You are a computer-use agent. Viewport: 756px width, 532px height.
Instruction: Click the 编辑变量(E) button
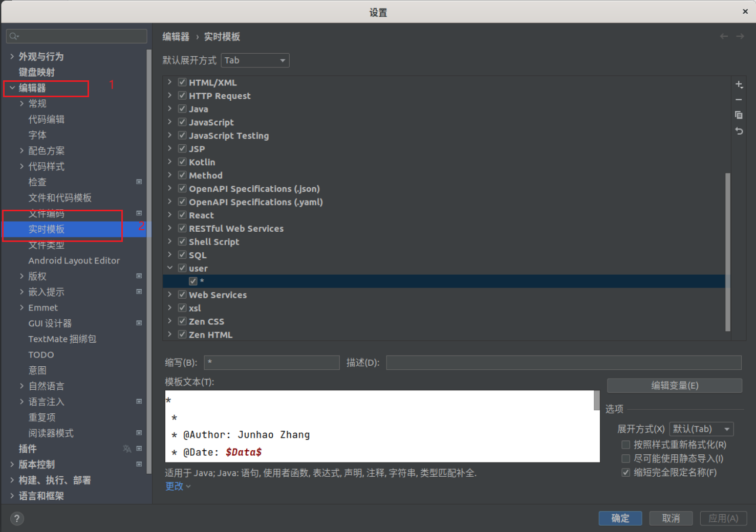675,385
